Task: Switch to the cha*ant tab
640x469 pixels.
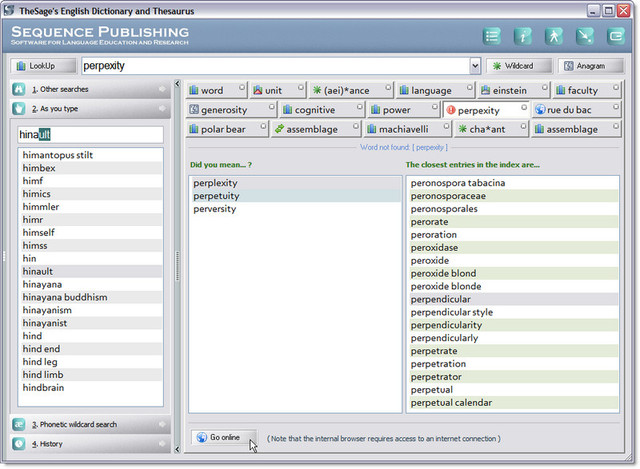Action: coord(491,129)
